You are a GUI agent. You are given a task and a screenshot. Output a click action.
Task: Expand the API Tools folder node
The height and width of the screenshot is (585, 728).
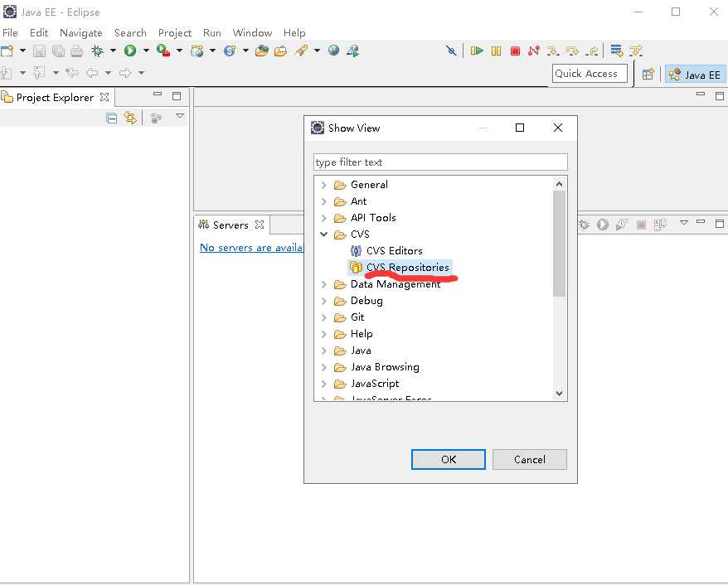(x=324, y=218)
